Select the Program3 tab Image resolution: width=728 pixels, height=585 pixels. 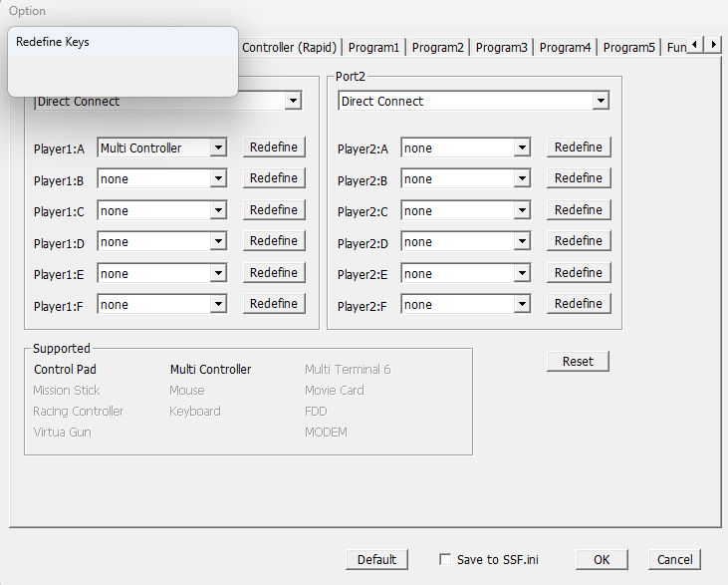coord(501,47)
